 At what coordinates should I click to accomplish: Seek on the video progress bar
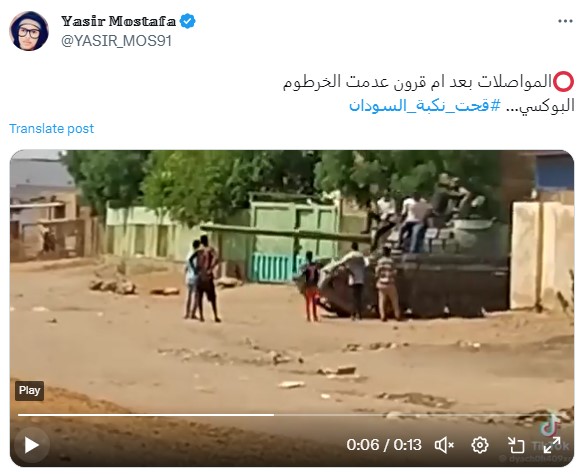coord(292,415)
